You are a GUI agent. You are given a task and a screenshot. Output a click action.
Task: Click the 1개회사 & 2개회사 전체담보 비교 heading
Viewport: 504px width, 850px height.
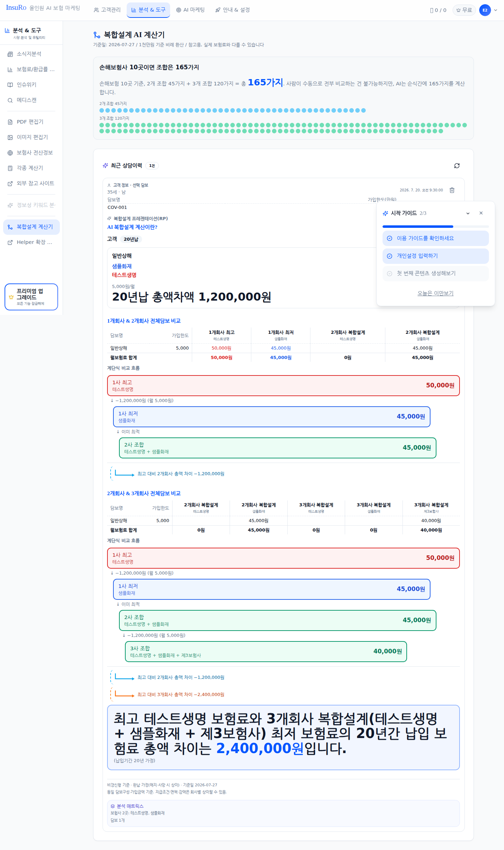click(x=144, y=321)
